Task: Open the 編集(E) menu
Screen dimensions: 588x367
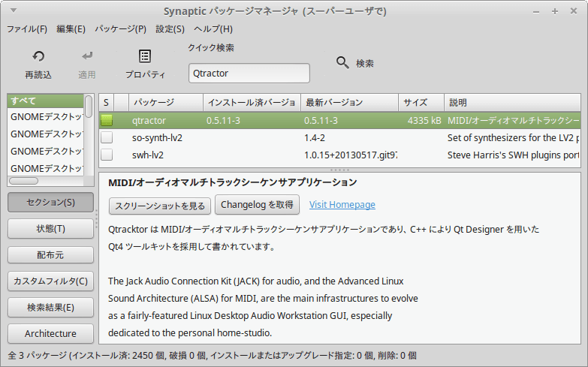Action: pos(71,29)
